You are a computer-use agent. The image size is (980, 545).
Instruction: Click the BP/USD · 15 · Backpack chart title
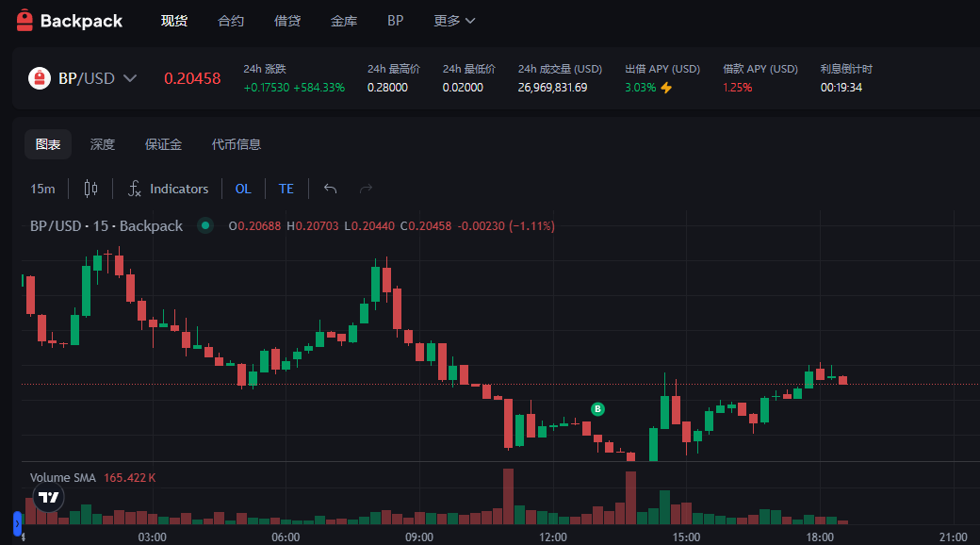click(106, 226)
